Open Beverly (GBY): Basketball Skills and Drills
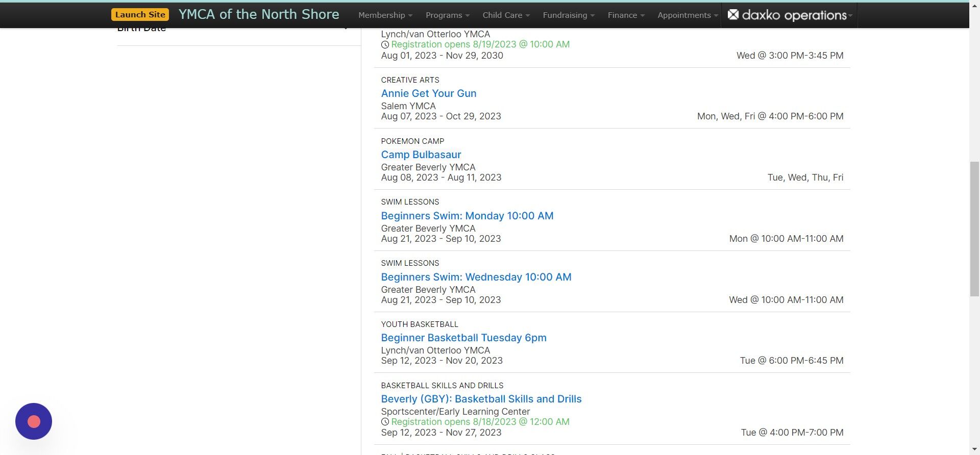The image size is (980, 455). pos(481,399)
